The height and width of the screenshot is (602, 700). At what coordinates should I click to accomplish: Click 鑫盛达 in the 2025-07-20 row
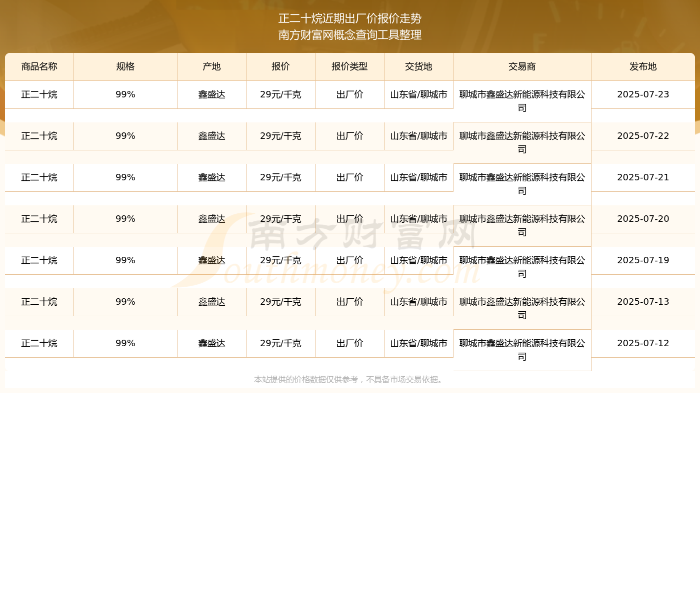(x=212, y=219)
